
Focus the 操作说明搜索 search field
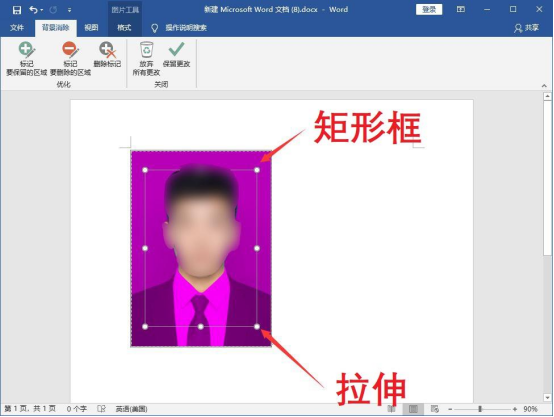tap(186, 28)
